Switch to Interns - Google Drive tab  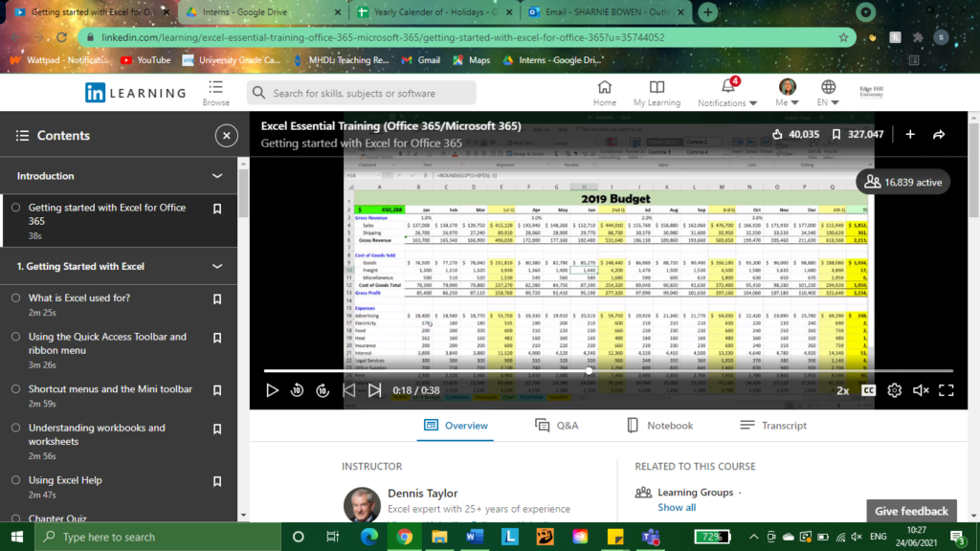[x=264, y=11]
